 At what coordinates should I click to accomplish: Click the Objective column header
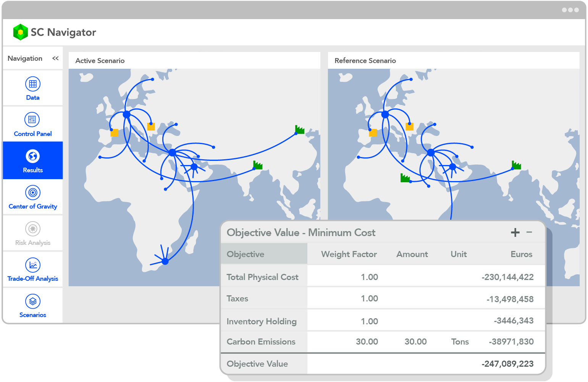[246, 254]
